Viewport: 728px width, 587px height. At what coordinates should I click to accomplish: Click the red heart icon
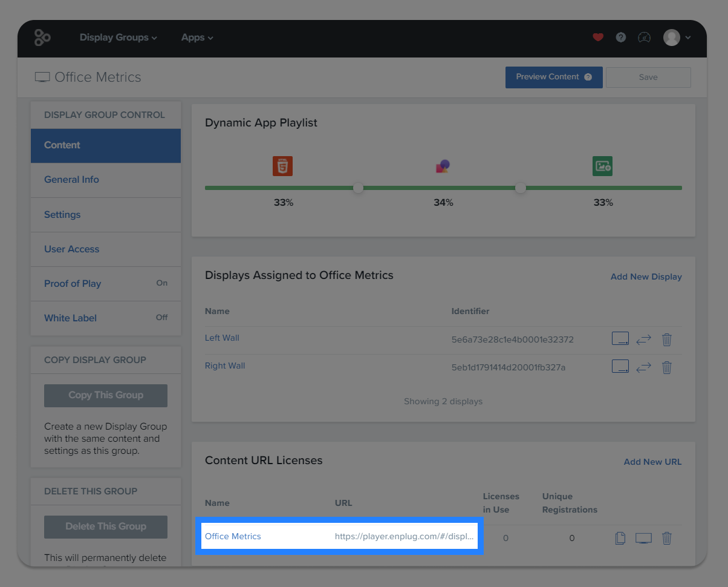[x=598, y=38]
